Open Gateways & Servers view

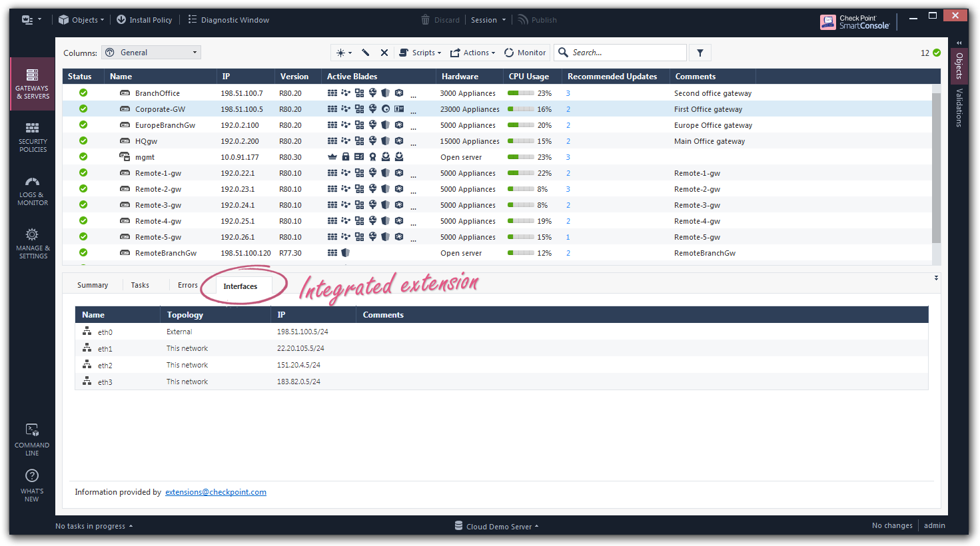coord(33,84)
